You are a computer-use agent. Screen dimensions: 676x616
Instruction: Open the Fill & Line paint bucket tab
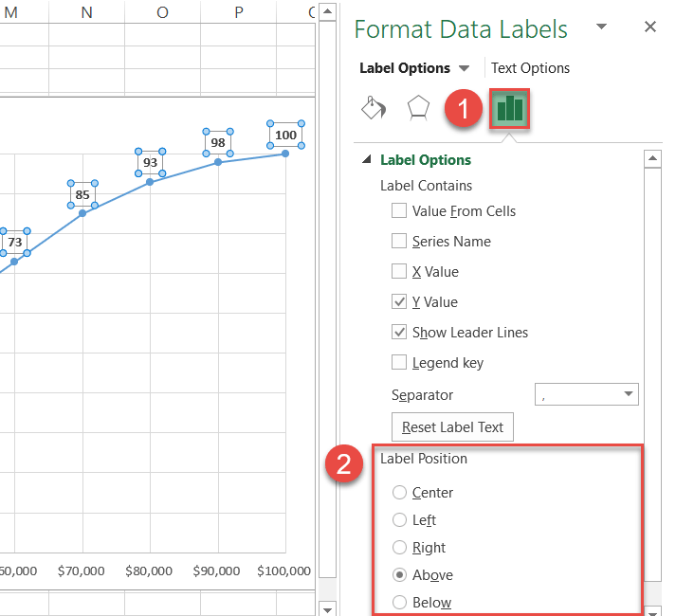[x=374, y=108]
